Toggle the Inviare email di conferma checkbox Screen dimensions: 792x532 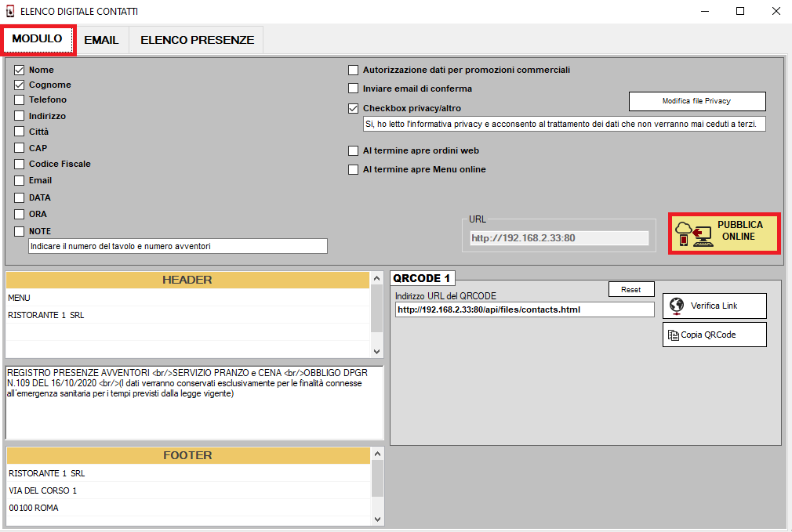tap(354, 89)
